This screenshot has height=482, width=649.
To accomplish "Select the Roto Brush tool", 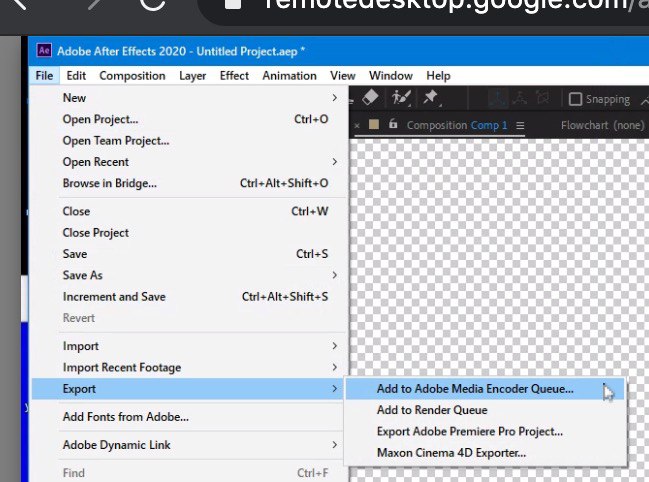I will (401, 98).
